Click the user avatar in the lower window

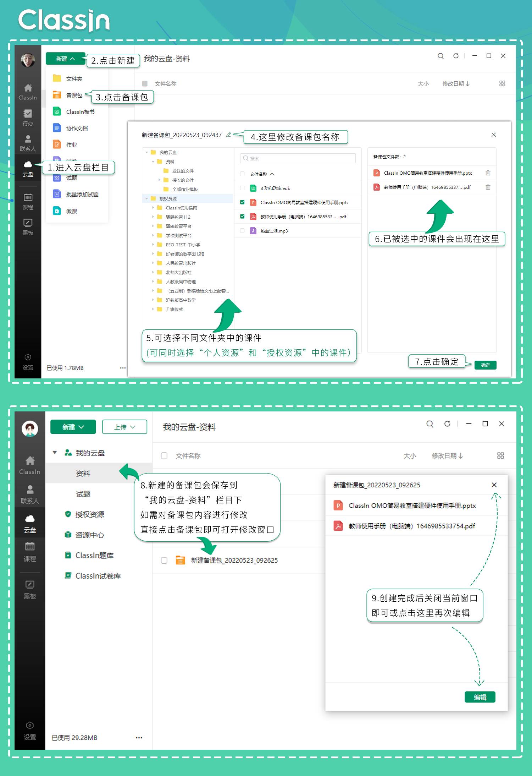pyautogui.click(x=30, y=428)
